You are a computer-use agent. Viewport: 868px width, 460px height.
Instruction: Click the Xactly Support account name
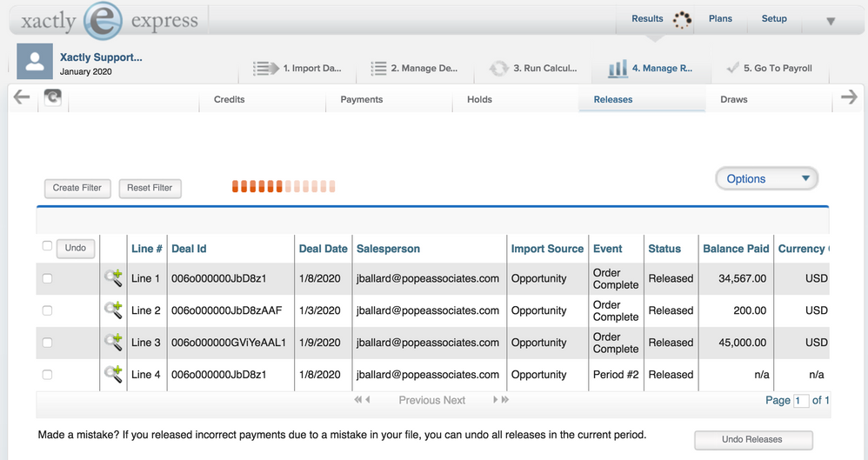[101, 57]
